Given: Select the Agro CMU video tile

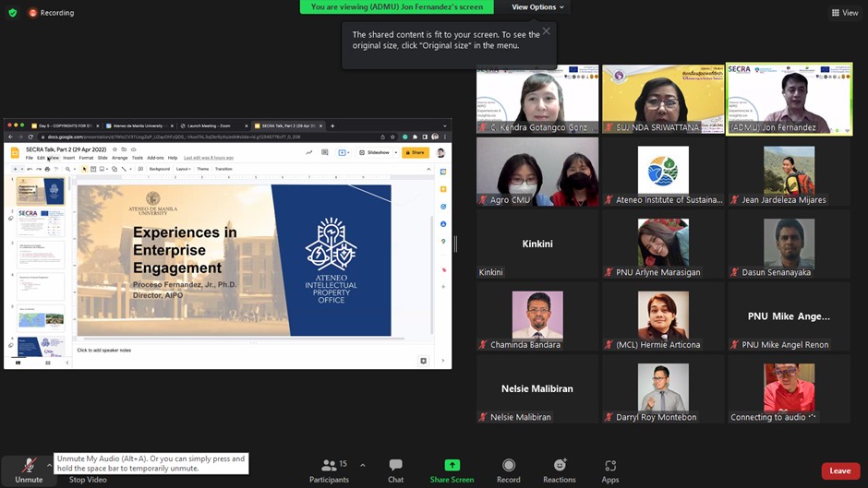Looking at the screenshot, I should click(x=537, y=172).
